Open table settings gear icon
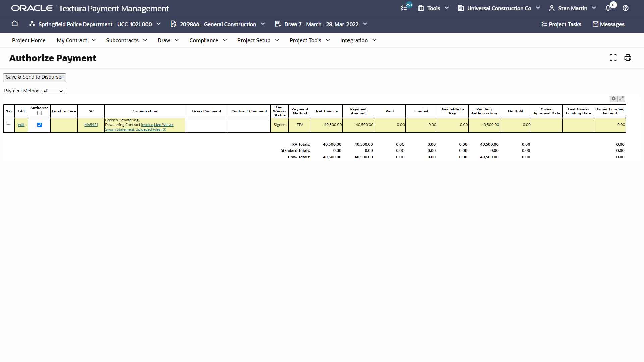 pos(613,99)
